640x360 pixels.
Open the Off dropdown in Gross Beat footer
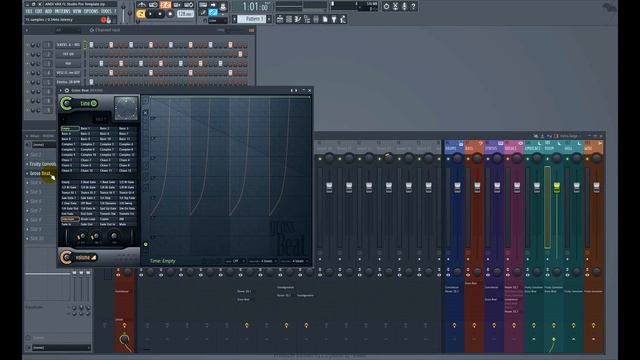pos(235,261)
